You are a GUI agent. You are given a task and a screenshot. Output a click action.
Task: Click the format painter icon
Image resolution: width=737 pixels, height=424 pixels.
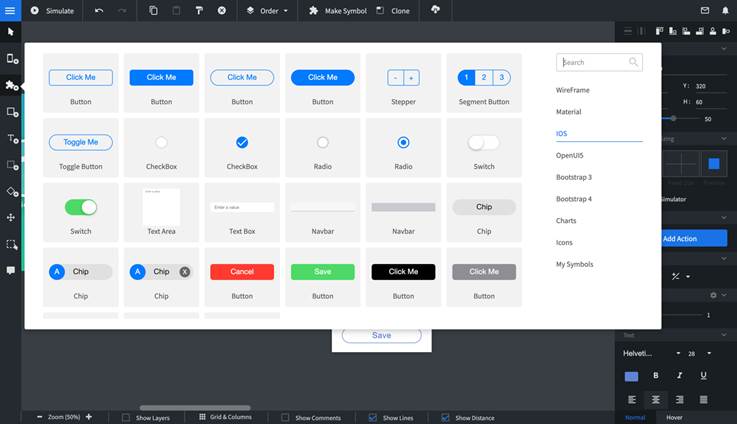click(198, 10)
